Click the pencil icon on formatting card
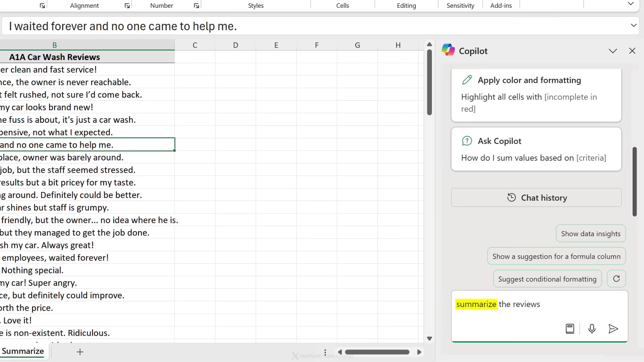The image size is (644, 362). click(x=467, y=80)
